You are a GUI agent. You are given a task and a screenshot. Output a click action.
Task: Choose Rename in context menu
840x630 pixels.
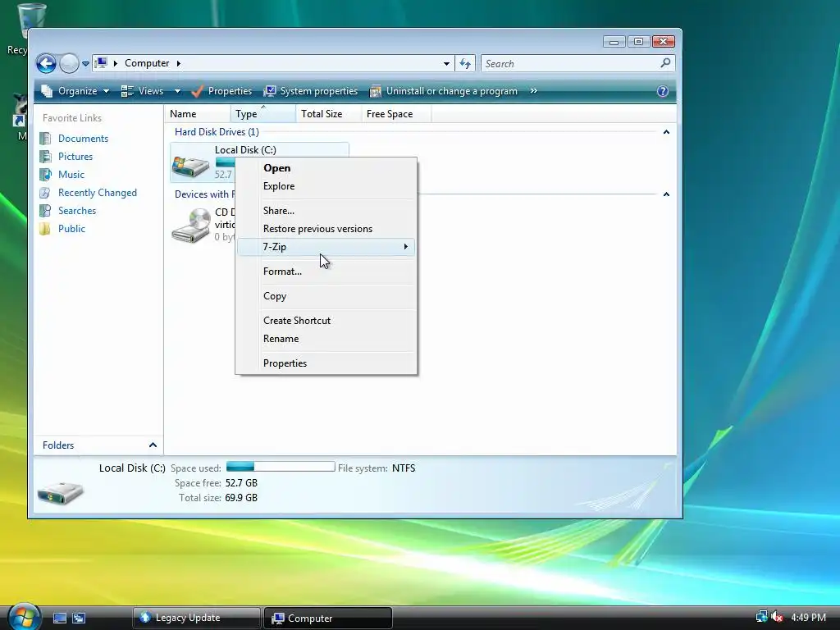[x=326, y=339]
